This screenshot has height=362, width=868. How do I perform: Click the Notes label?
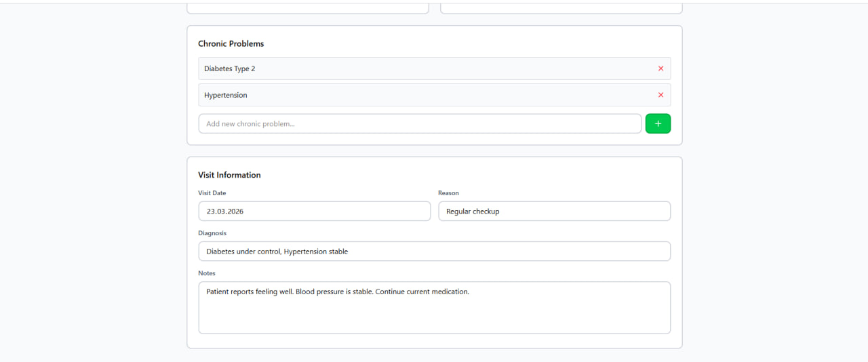point(207,273)
